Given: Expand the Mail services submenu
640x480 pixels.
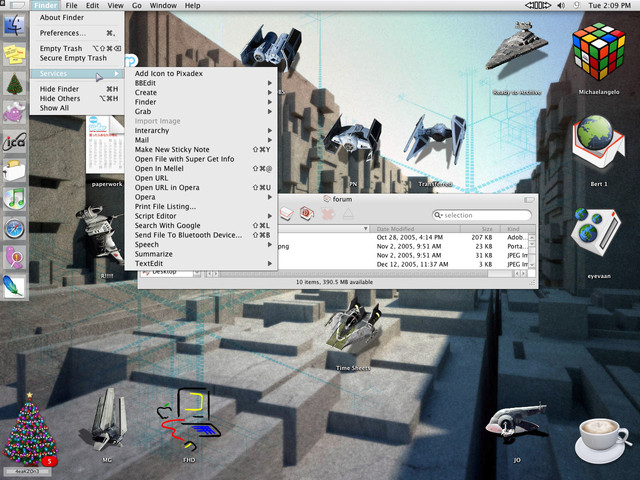Looking at the screenshot, I should (x=202, y=140).
